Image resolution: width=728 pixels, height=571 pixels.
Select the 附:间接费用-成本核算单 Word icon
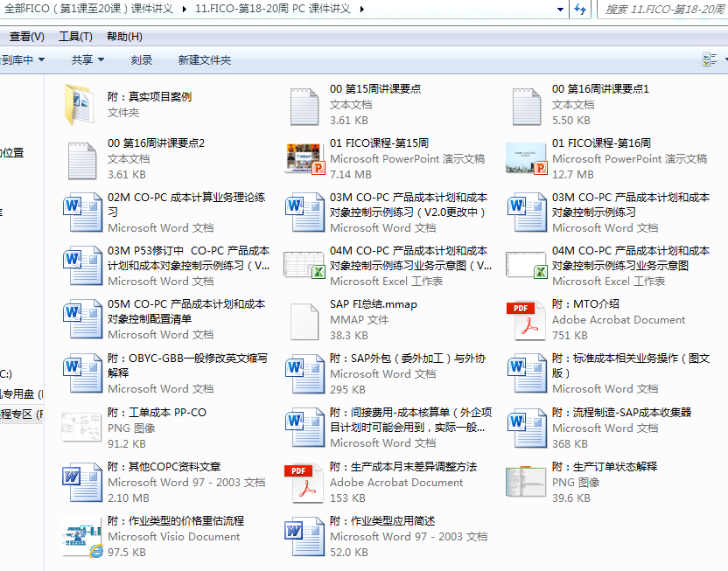[x=304, y=428]
